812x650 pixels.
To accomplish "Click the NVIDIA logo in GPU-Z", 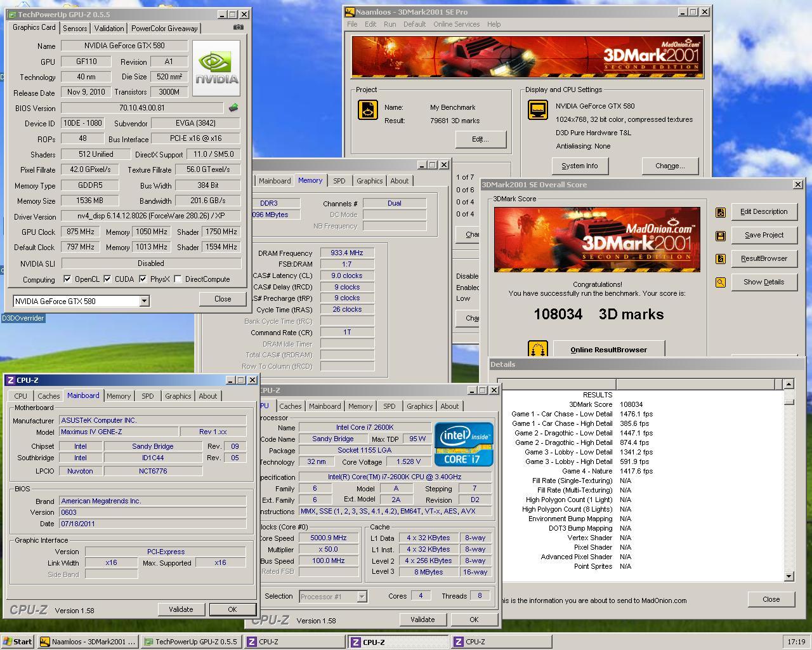I will [216, 69].
